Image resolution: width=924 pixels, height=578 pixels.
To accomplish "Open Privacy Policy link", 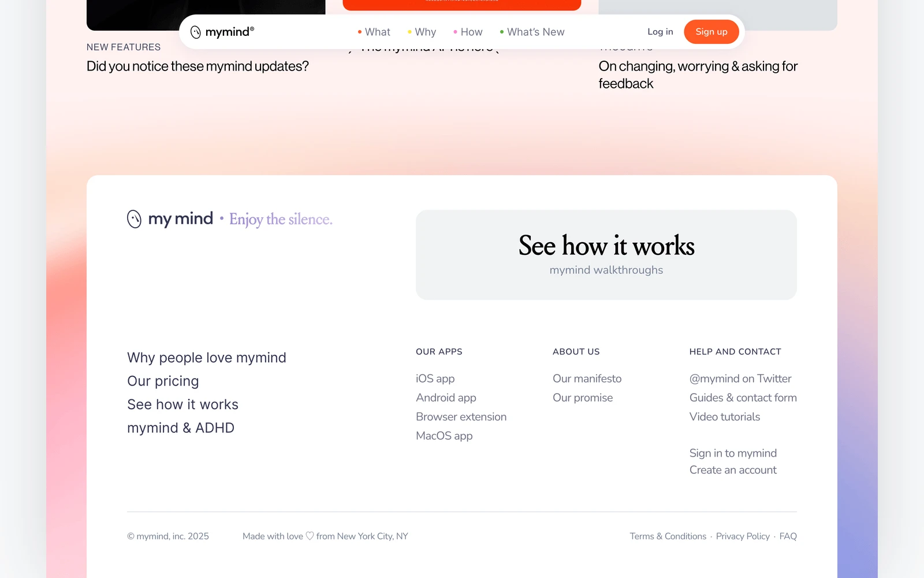I will tap(743, 536).
